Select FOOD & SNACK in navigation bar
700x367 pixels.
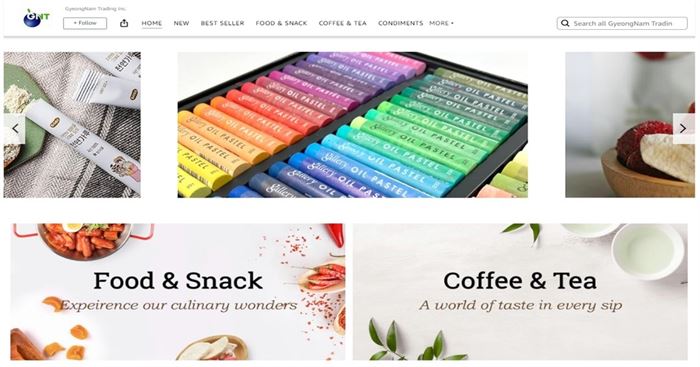(x=281, y=23)
